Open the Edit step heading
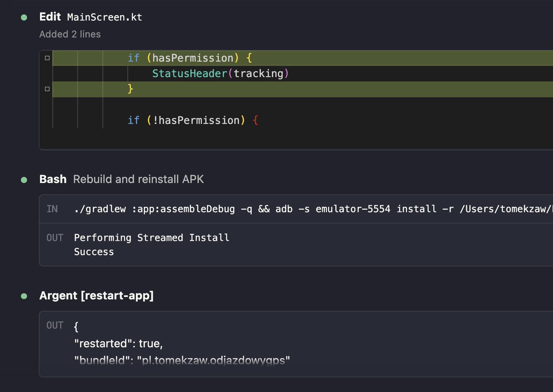 point(50,17)
